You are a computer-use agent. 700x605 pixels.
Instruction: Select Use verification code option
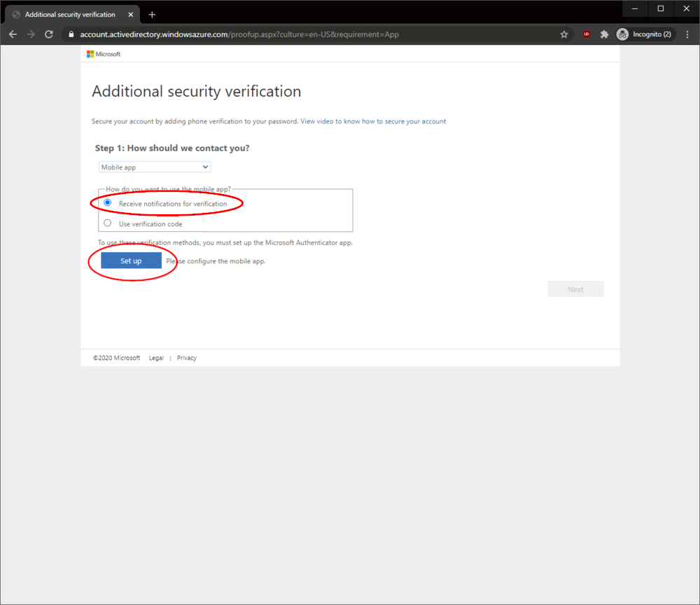[108, 223]
